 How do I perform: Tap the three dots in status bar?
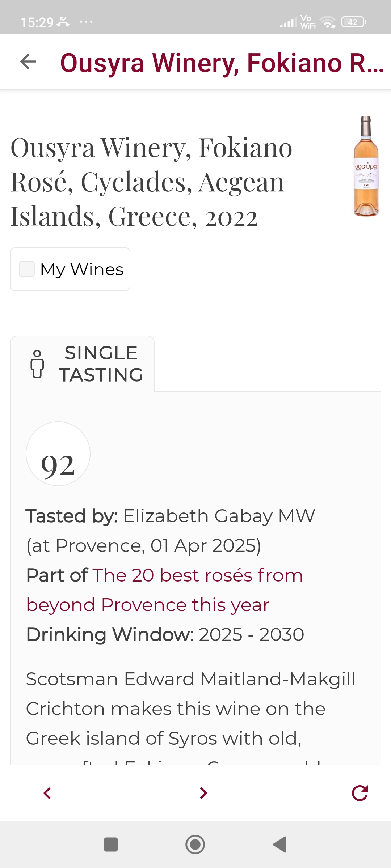point(86,22)
